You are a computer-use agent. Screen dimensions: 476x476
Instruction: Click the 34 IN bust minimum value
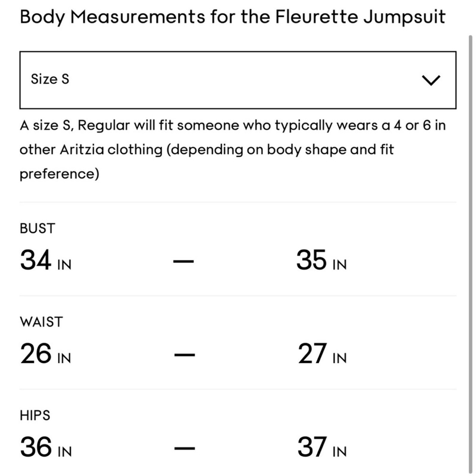46,260
